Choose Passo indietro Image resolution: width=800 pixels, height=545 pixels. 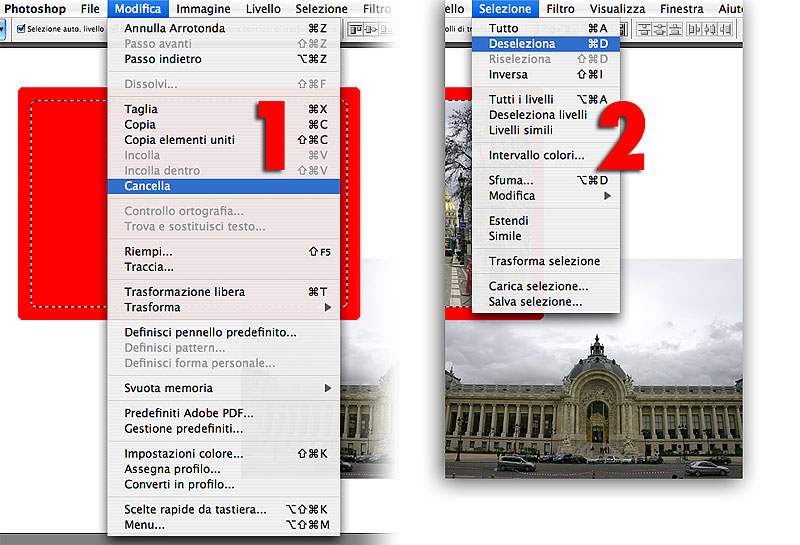pos(223,59)
